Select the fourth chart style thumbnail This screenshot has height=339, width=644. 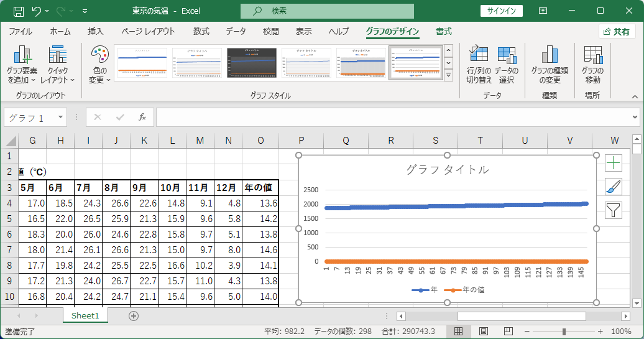[x=306, y=62]
